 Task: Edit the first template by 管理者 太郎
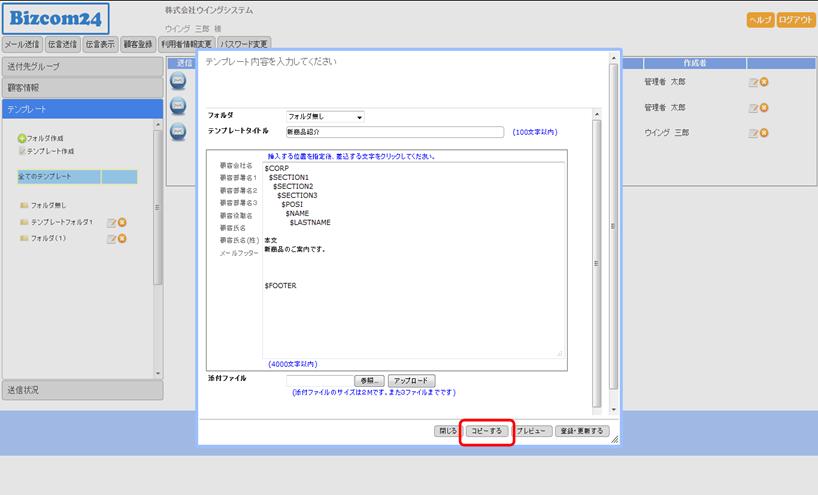pyautogui.click(x=753, y=82)
